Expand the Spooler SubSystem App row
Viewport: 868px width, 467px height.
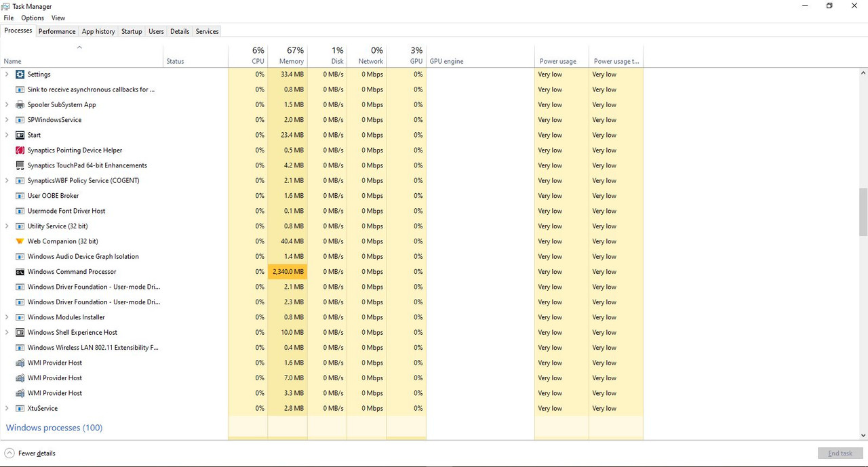[7, 105]
